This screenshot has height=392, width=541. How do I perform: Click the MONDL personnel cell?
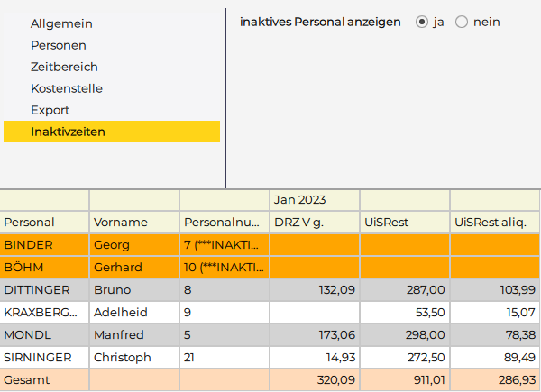(x=26, y=335)
